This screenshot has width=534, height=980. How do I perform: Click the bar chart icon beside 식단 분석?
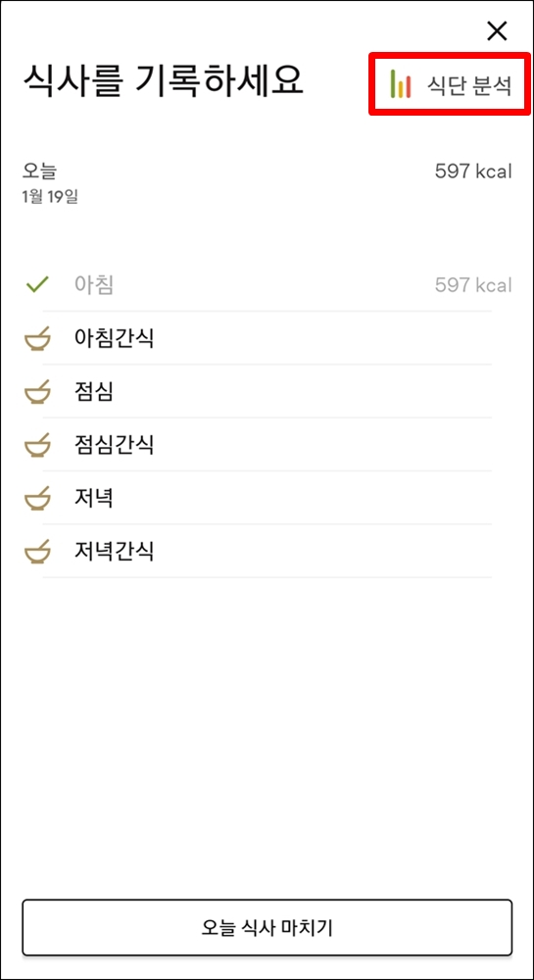pyautogui.click(x=400, y=84)
